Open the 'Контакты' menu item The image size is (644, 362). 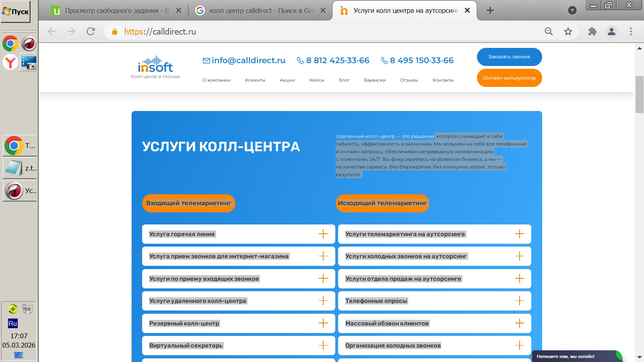click(443, 80)
